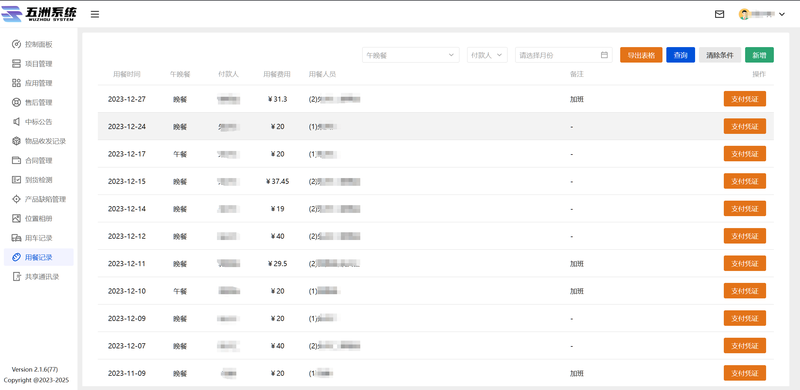Screen dimensions: 800x390
Task: Click 支付凭证 for 2023-12-12 row
Action: (744, 236)
